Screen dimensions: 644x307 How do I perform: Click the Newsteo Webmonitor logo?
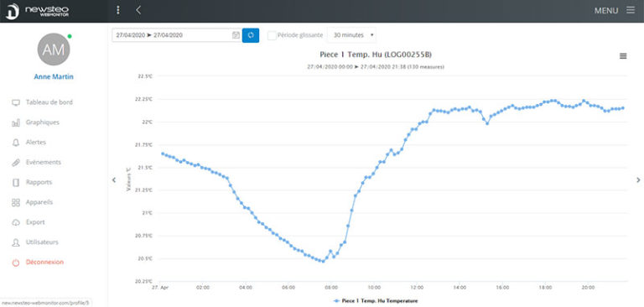[x=38, y=11]
